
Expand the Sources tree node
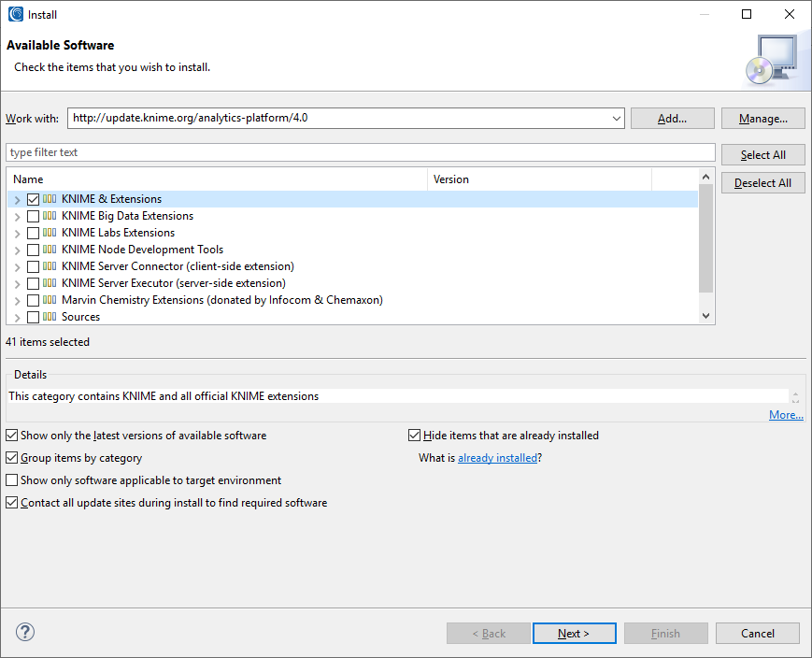pos(17,318)
